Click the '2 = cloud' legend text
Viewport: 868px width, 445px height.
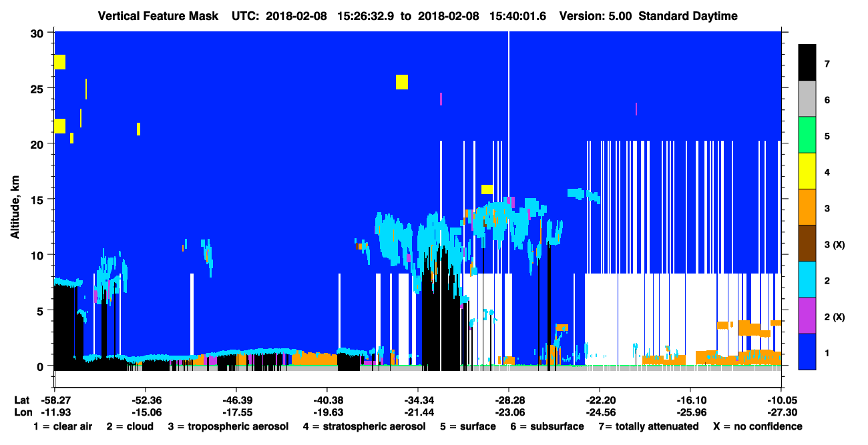click(130, 426)
